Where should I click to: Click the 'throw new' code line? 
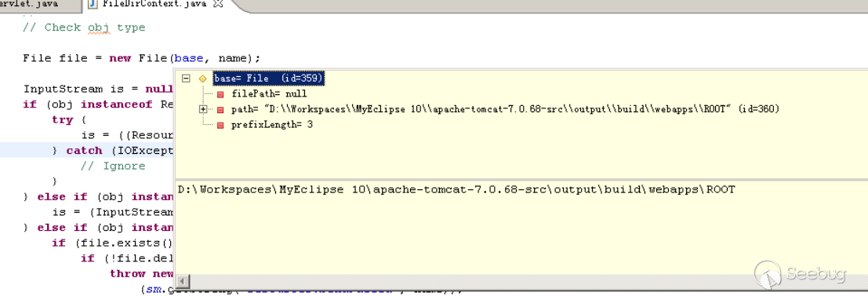(142, 274)
